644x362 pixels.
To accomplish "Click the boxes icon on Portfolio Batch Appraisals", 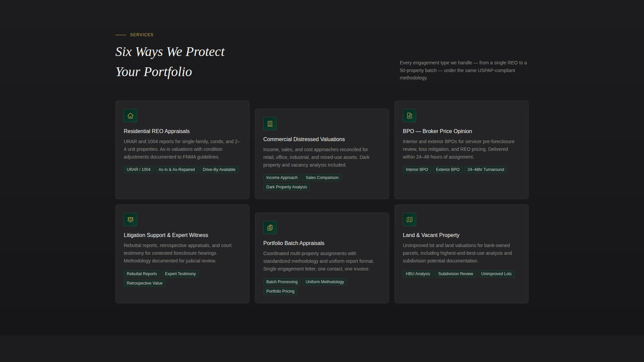I will pyautogui.click(x=270, y=227).
